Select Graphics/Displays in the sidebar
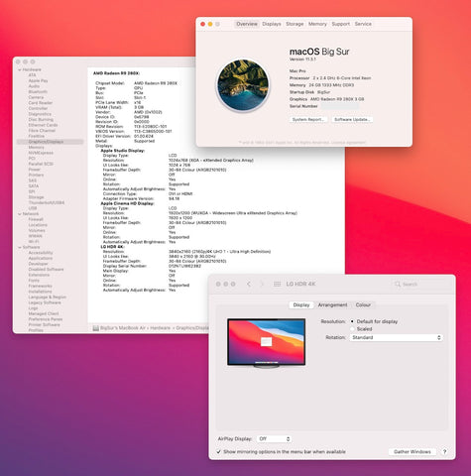471x476 pixels. [x=50, y=142]
